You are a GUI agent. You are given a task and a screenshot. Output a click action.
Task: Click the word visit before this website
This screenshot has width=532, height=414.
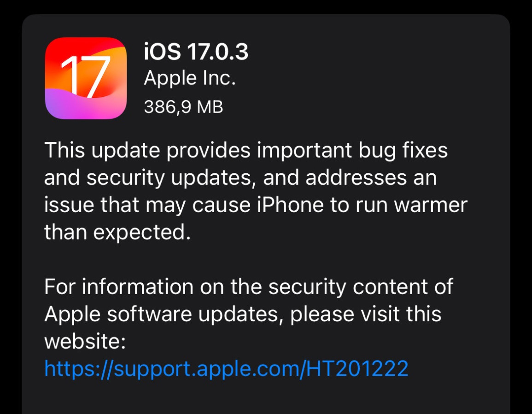click(380, 314)
